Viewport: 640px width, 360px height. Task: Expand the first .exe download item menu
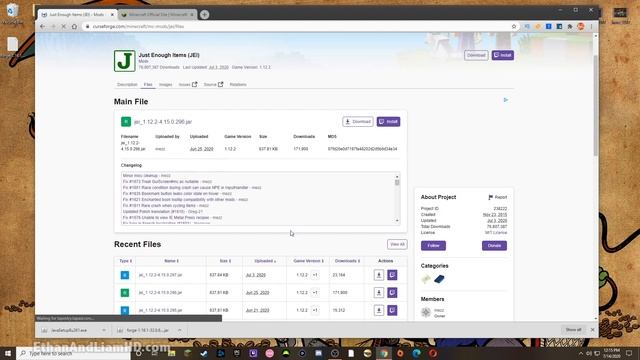(104, 330)
